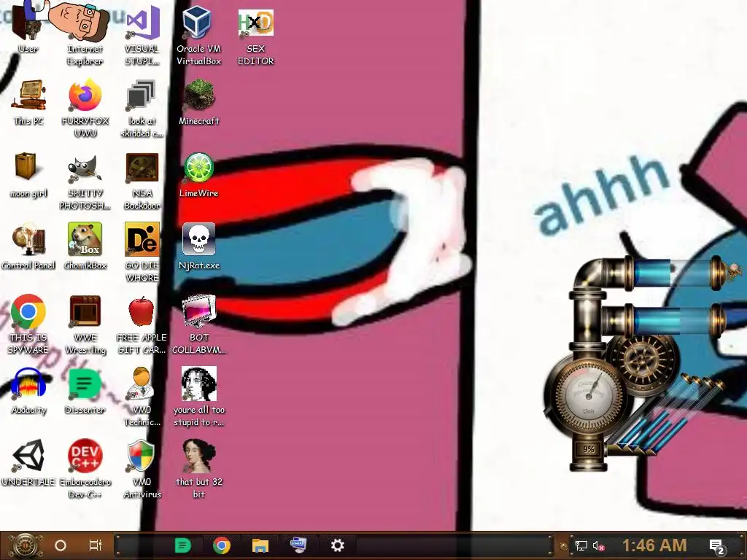
Task: Select the NjRat.exe skull icon
Action: click(x=198, y=246)
